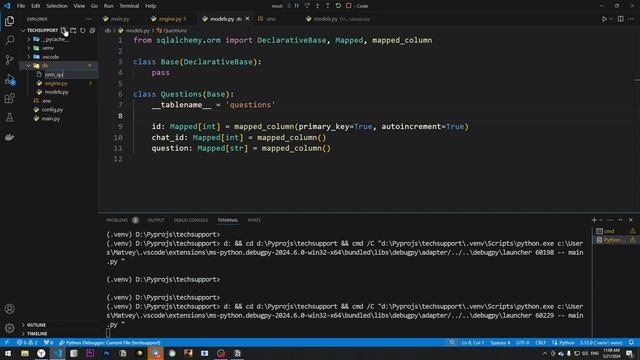Image resolution: width=640 pixels, height=360 pixels.
Task: Open the run button dropdown arrow
Action: point(611,19)
